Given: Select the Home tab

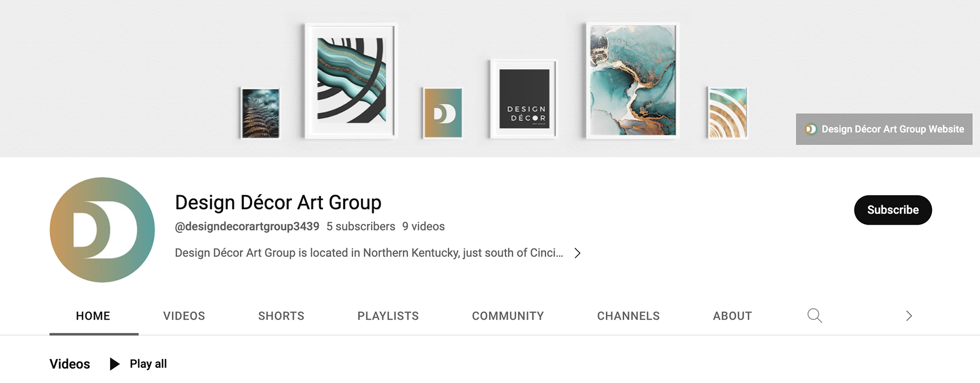Looking at the screenshot, I should 93,316.
